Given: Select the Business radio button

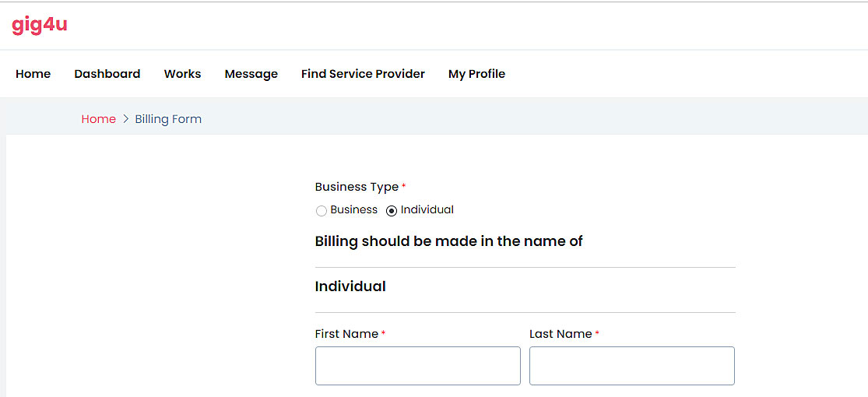Looking at the screenshot, I should click(322, 211).
